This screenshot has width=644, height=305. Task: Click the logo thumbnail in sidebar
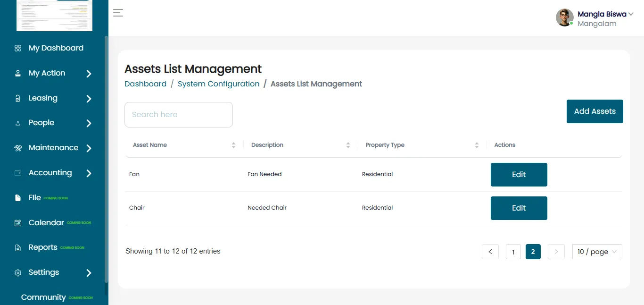(x=54, y=16)
